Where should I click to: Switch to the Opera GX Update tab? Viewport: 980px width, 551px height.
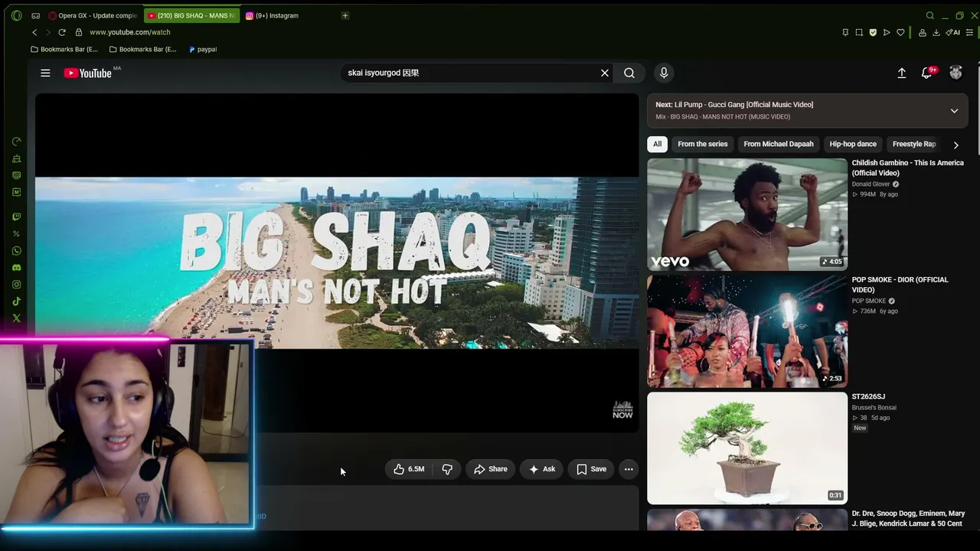pos(93,15)
